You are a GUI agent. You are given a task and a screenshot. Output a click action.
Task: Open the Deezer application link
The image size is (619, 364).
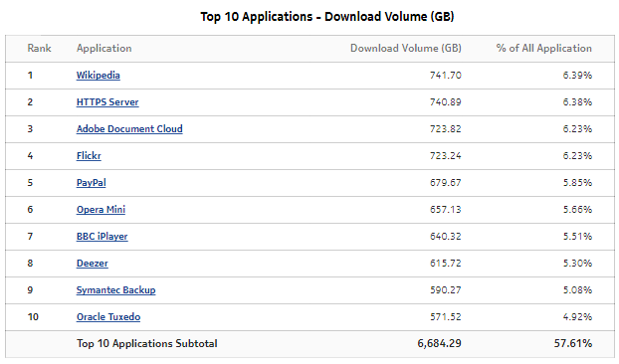pyautogui.click(x=92, y=263)
